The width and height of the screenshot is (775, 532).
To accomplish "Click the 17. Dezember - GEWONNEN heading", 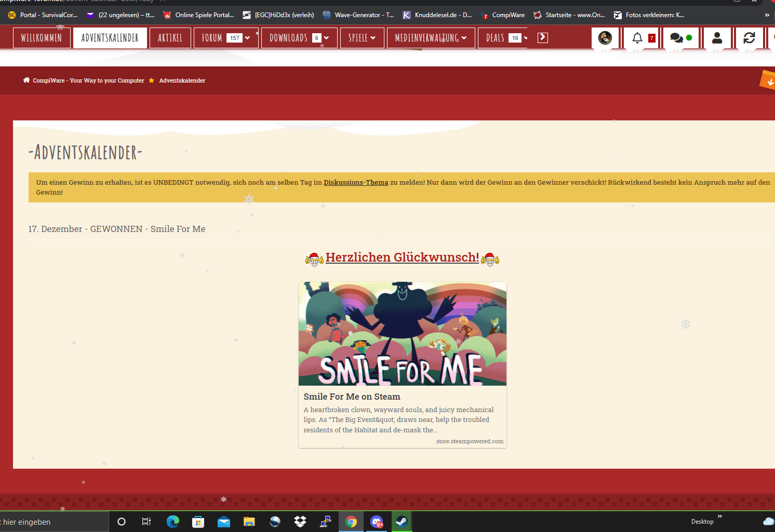I will point(117,229).
